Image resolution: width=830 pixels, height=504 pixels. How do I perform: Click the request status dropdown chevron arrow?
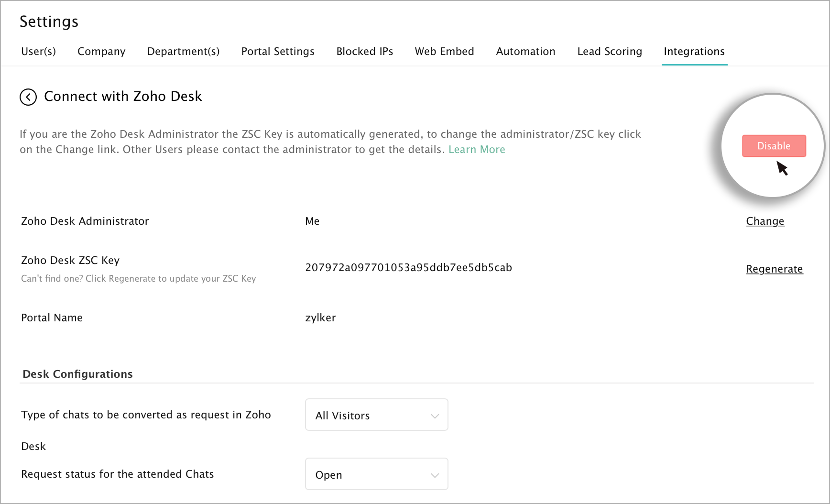tap(435, 475)
